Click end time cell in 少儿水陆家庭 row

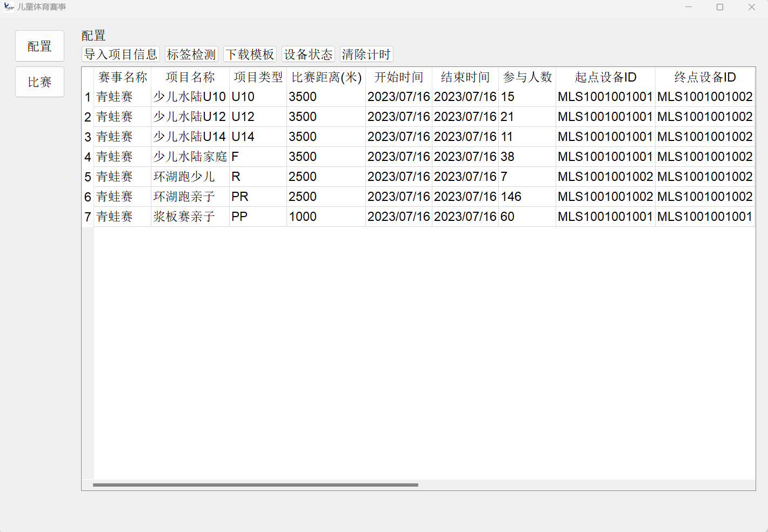465,157
